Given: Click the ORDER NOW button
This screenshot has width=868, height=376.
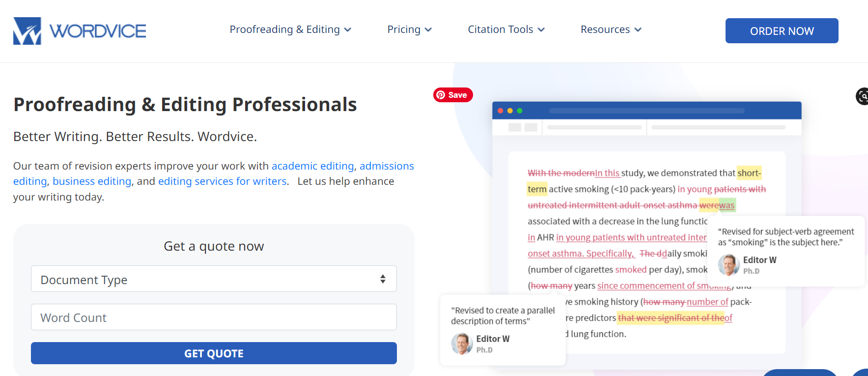Looking at the screenshot, I should (x=782, y=31).
